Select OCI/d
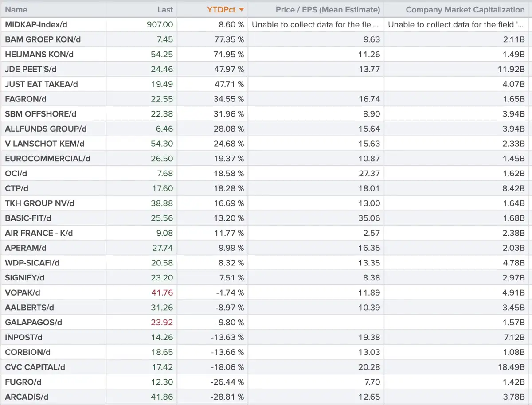The image size is (532, 405). tap(16, 173)
